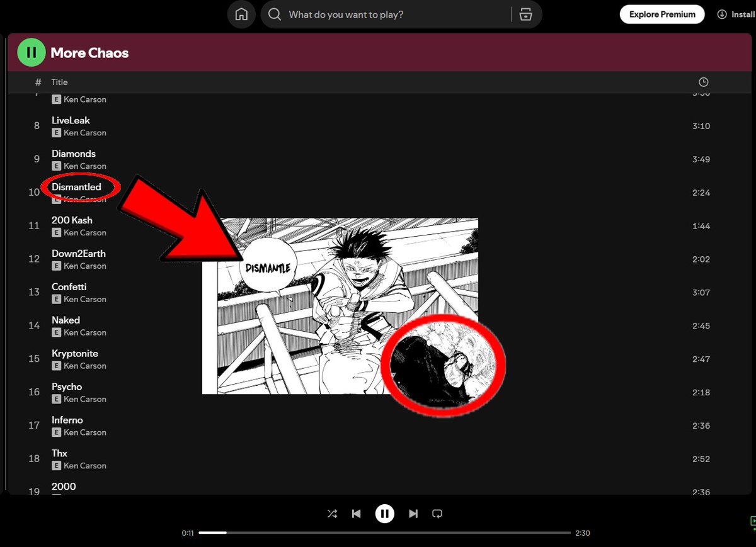The height and width of the screenshot is (547, 756).
Task: Skip to the previous track
Action: (356, 514)
